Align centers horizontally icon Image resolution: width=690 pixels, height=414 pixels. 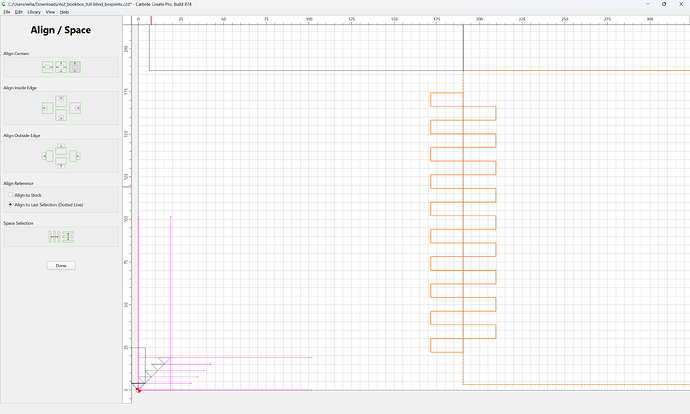[48, 67]
